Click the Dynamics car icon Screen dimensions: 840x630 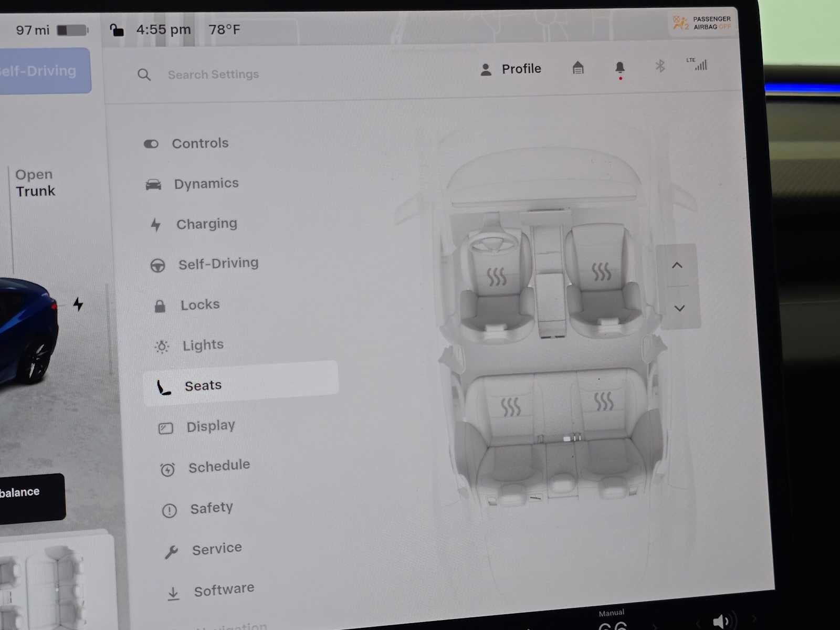[153, 184]
